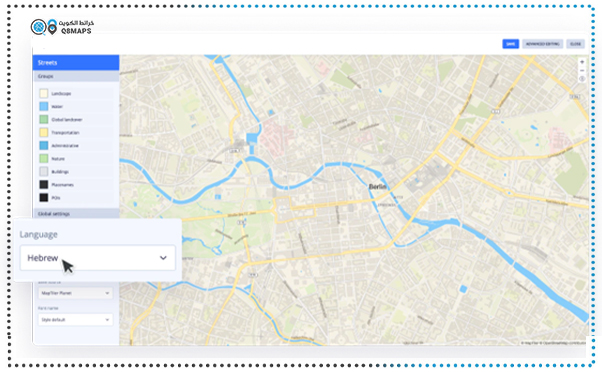Screen dimensions: 602x372
Task: Click the Berlin label on the map
Action: coord(378,187)
